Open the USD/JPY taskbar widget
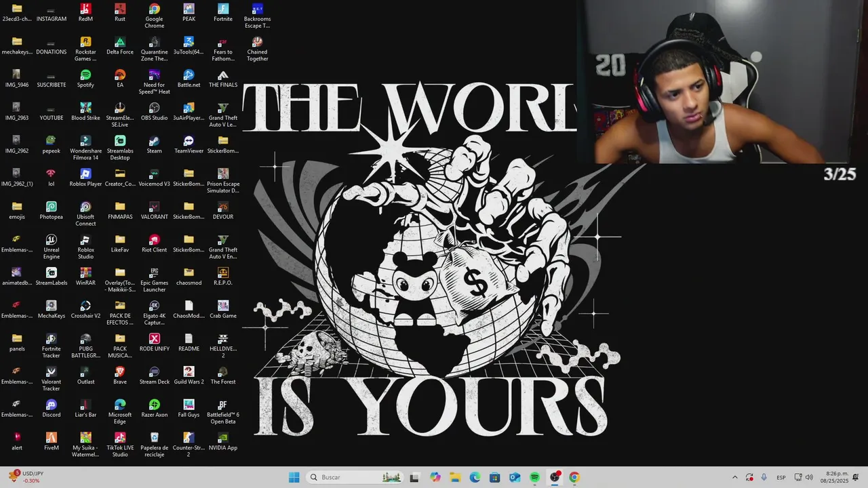Image resolution: width=868 pixels, height=488 pixels. click(27, 477)
